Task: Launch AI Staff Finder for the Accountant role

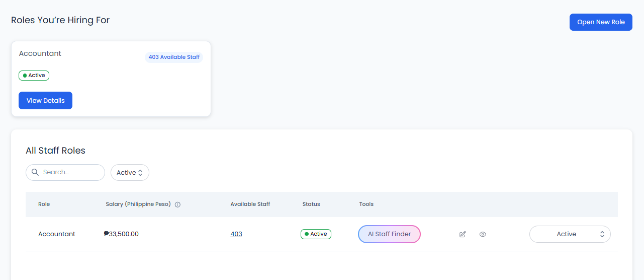Action: 389,234
